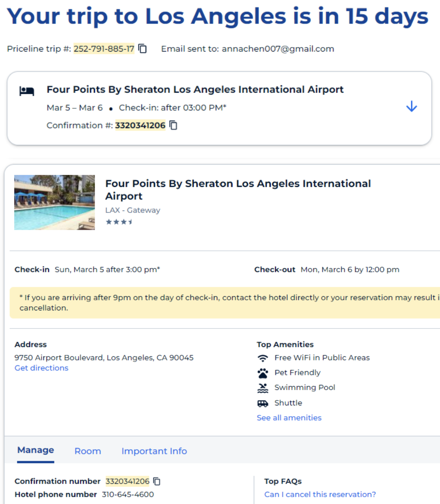This screenshot has width=440, height=504.
Task: Copy the Priceline trip number icon
Action: point(142,49)
